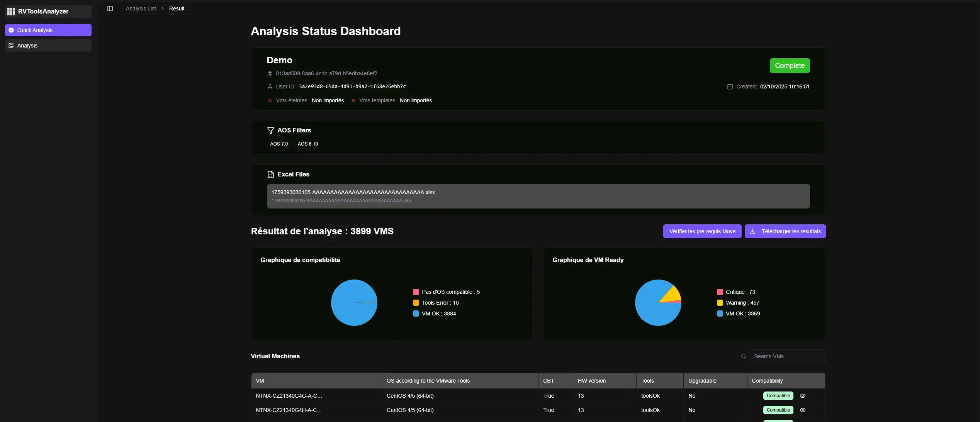The height and width of the screenshot is (422, 980).
Task: Go back to Analysis List breadcrumb
Action: click(141, 8)
